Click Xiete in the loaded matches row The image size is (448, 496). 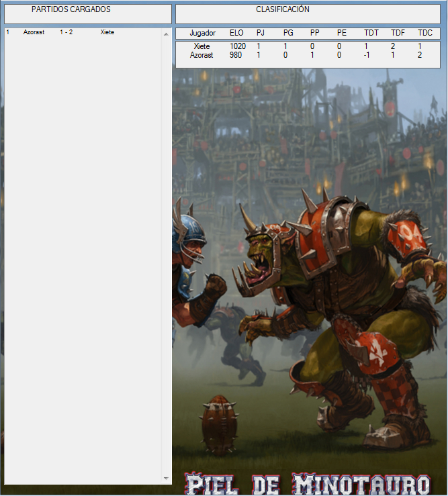(107, 32)
